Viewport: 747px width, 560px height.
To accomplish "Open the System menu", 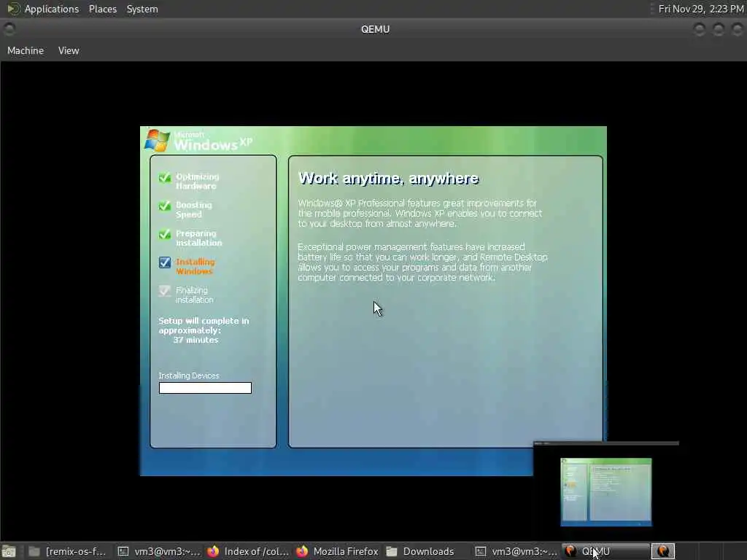I will 142,9.
